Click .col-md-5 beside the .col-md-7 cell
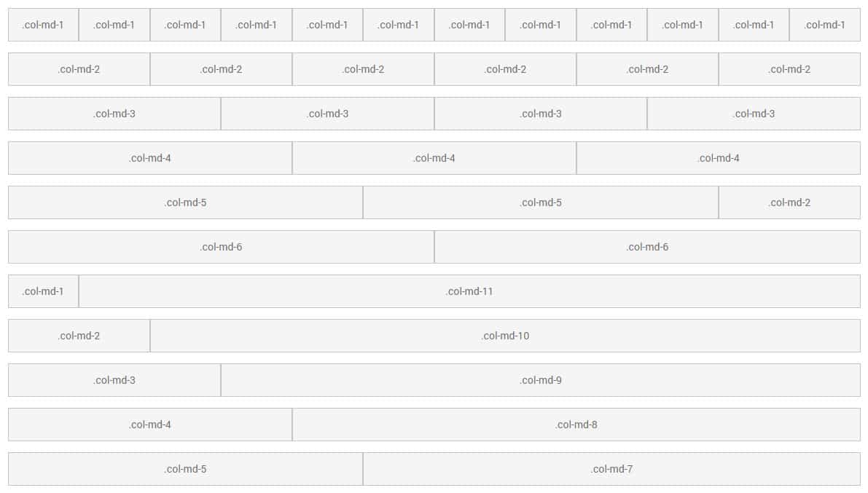 click(185, 469)
